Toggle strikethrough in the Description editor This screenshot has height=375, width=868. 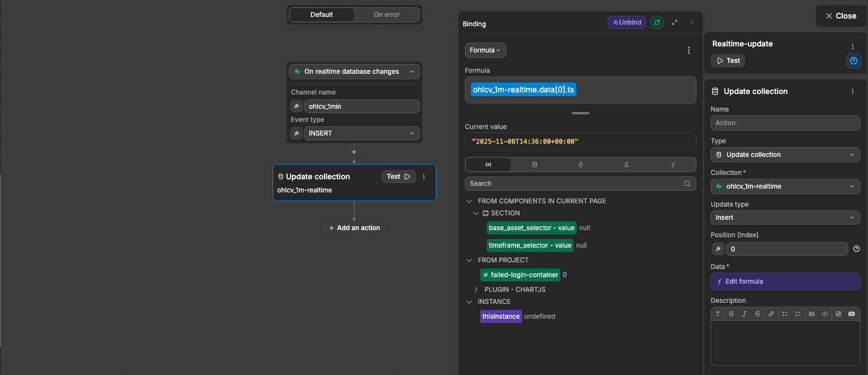757,314
